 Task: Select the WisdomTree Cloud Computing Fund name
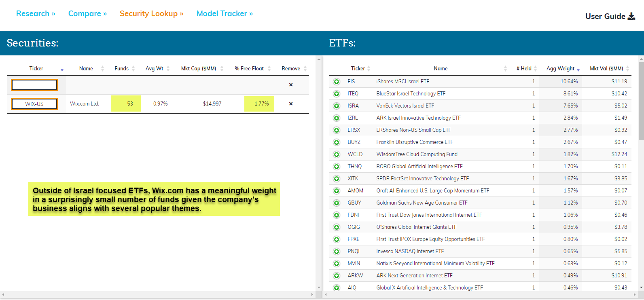tap(417, 154)
